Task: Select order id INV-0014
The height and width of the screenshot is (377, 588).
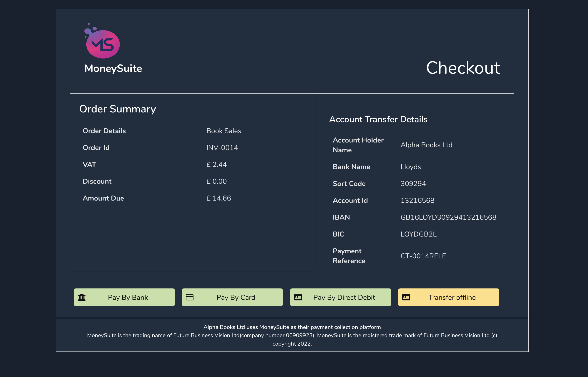Action: coord(222,148)
